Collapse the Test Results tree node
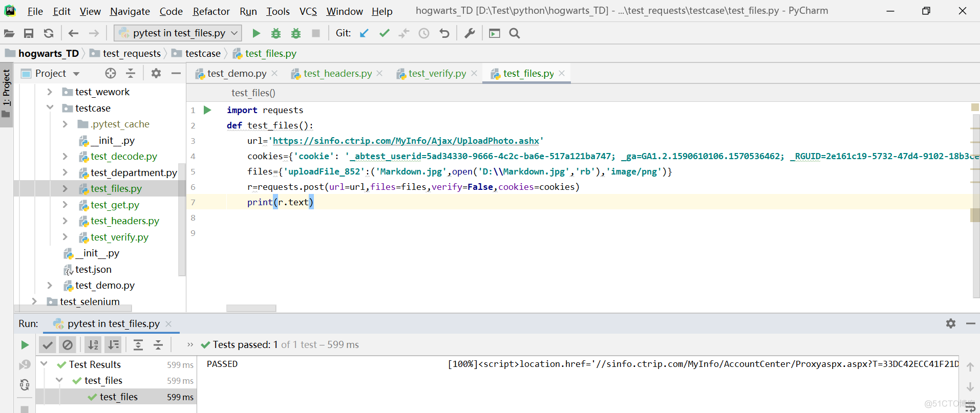The width and height of the screenshot is (980, 413). click(44, 364)
